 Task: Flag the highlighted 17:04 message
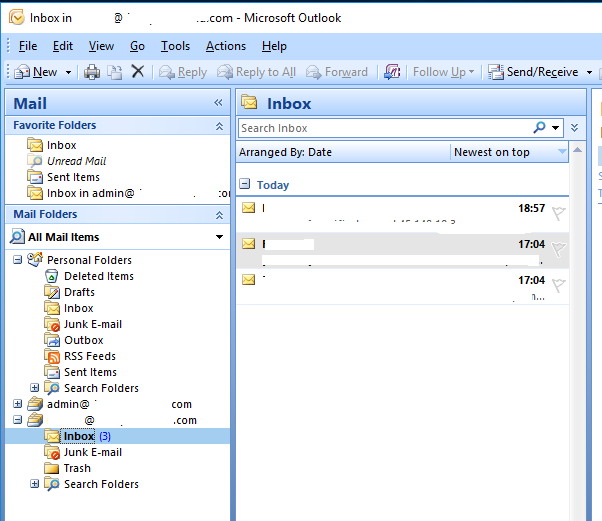[x=559, y=249]
